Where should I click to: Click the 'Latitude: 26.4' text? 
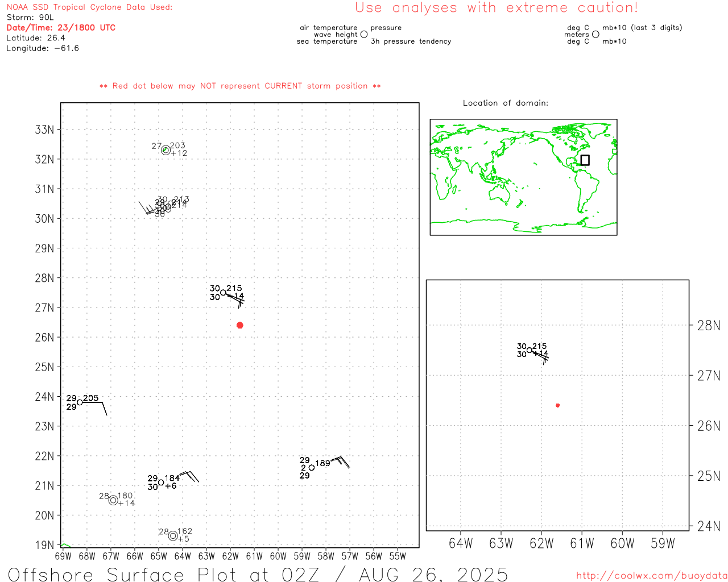pos(36,38)
